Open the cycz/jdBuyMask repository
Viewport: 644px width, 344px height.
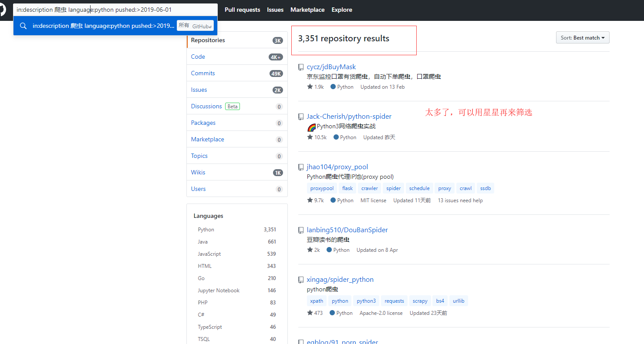click(331, 67)
